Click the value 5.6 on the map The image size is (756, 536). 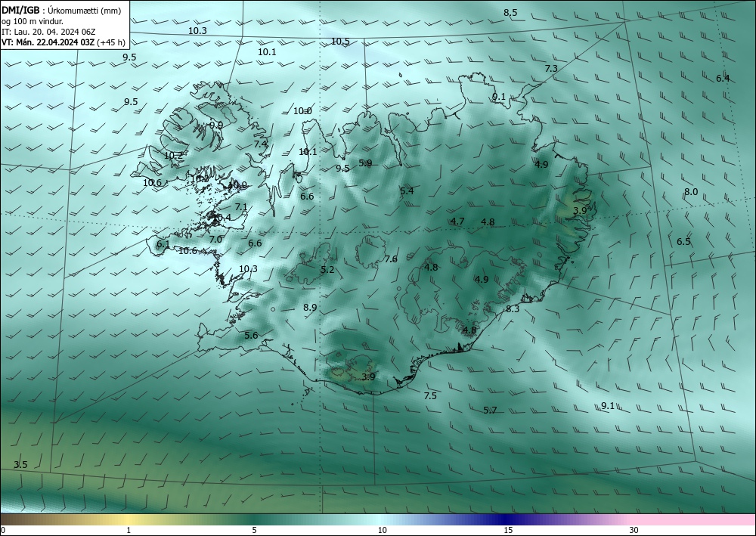click(x=251, y=336)
